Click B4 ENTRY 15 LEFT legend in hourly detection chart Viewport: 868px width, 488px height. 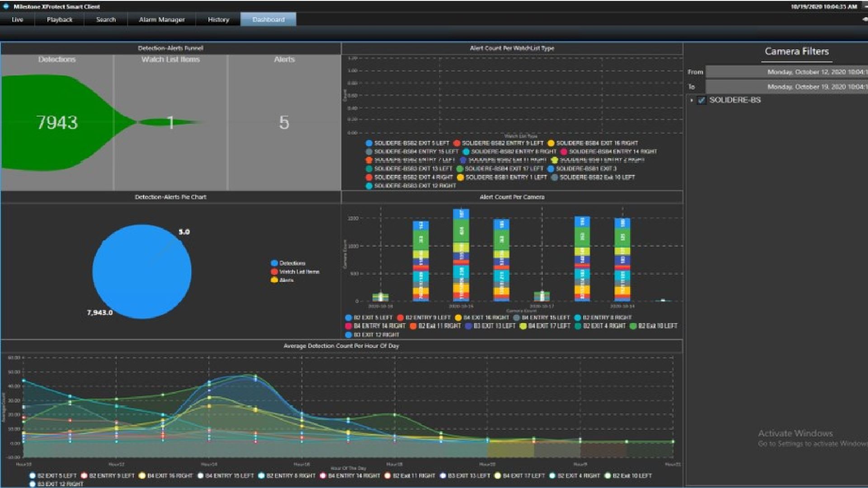[x=226, y=476]
